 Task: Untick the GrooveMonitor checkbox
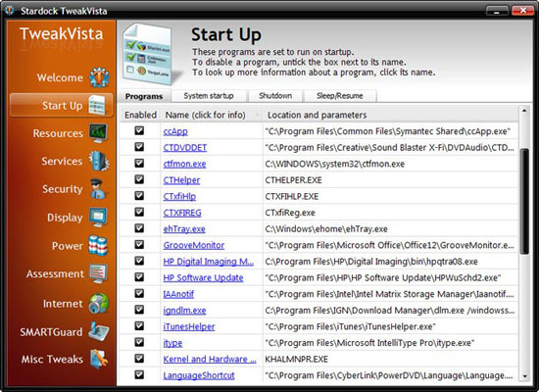139,244
